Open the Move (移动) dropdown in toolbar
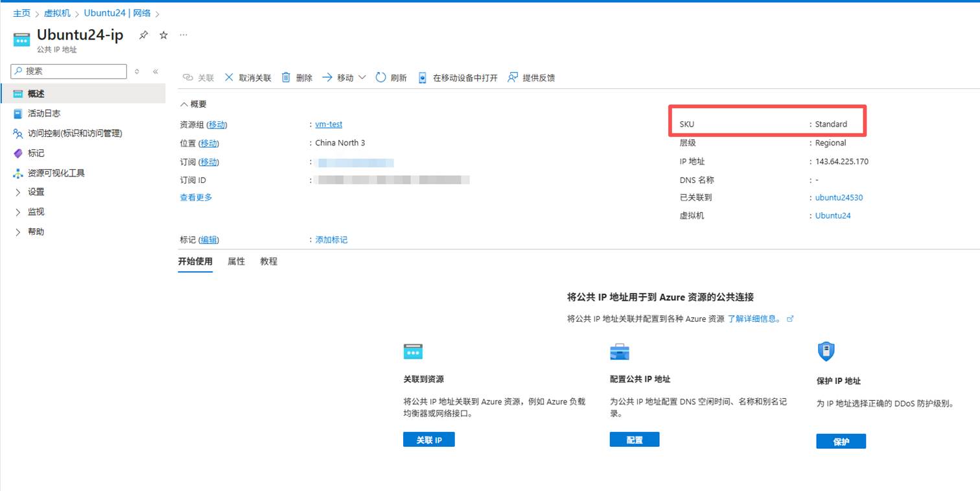This screenshot has width=980, height=491. (x=362, y=78)
